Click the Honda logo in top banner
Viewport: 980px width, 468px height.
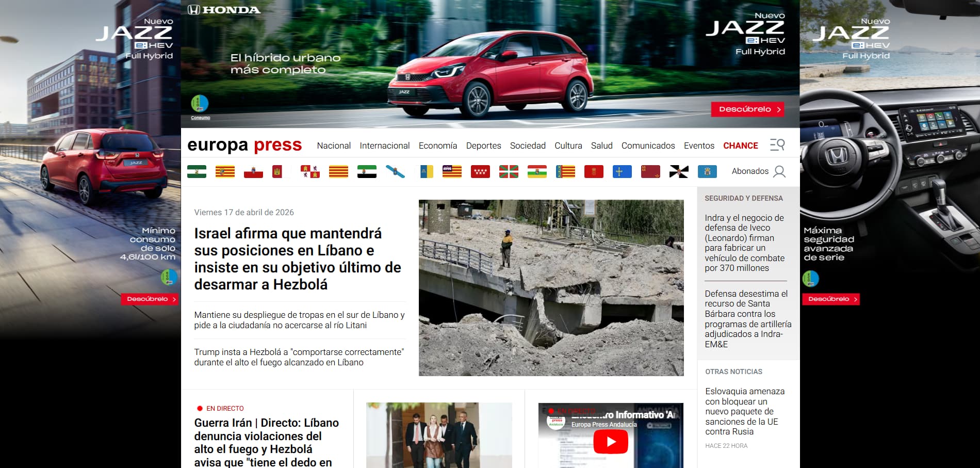[224, 10]
